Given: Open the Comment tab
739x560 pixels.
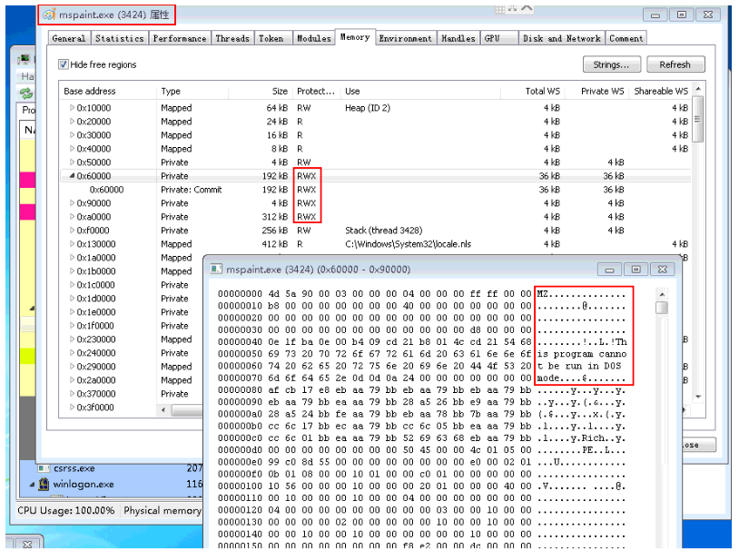Looking at the screenshot, I should click(626, 39).
